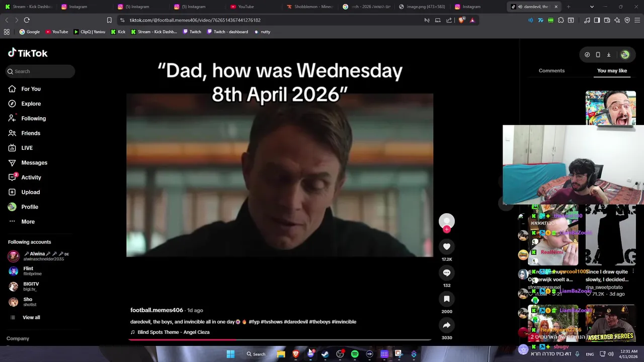This screenshot has height=362, width=644.
Task: Click the browser address bar URL
Action: 195,20
